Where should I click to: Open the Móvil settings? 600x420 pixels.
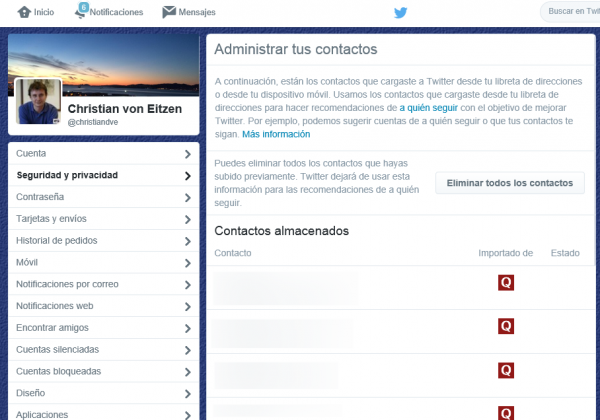[x=103, y=262]
